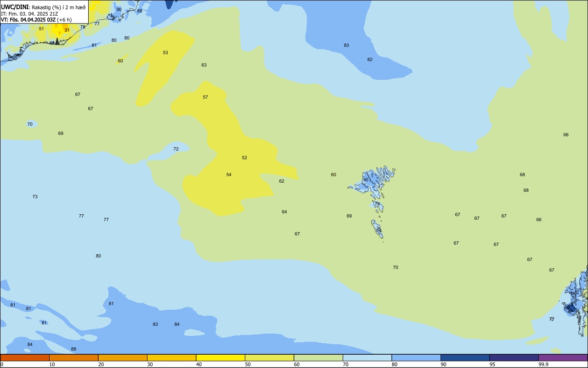Click the 30–40 golden legend swatch
The image size is (588, 368).
171,357
